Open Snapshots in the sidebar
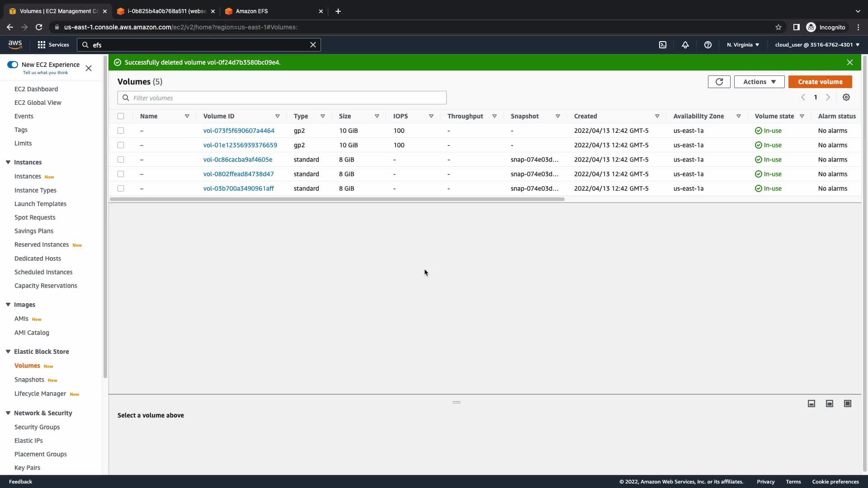868x488 pixels. pyautogui.click(x=29, y=380)
